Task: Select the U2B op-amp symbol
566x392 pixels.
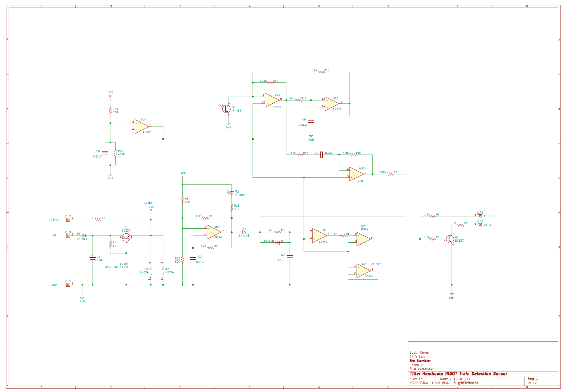Action: coord(356,174)
